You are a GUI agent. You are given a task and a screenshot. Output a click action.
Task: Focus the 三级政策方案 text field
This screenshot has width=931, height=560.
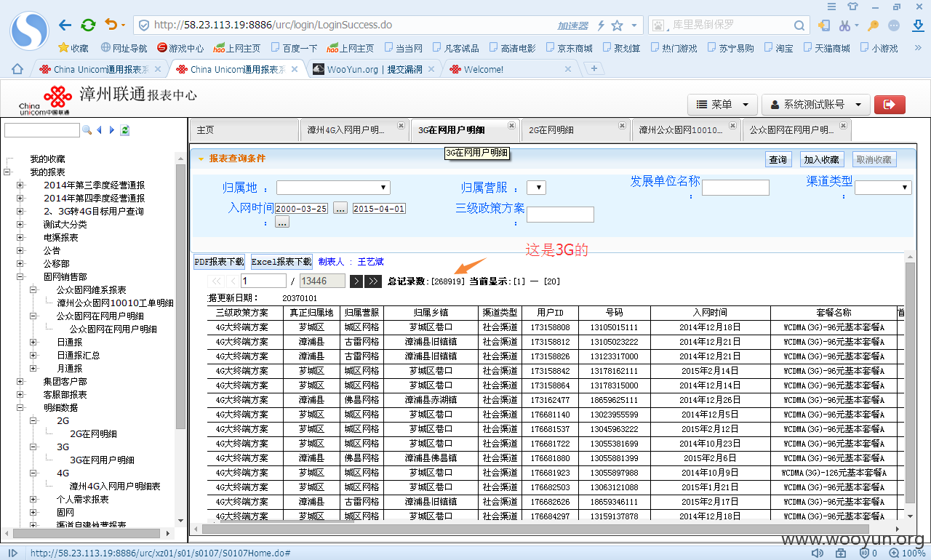[x=560, y=215]
